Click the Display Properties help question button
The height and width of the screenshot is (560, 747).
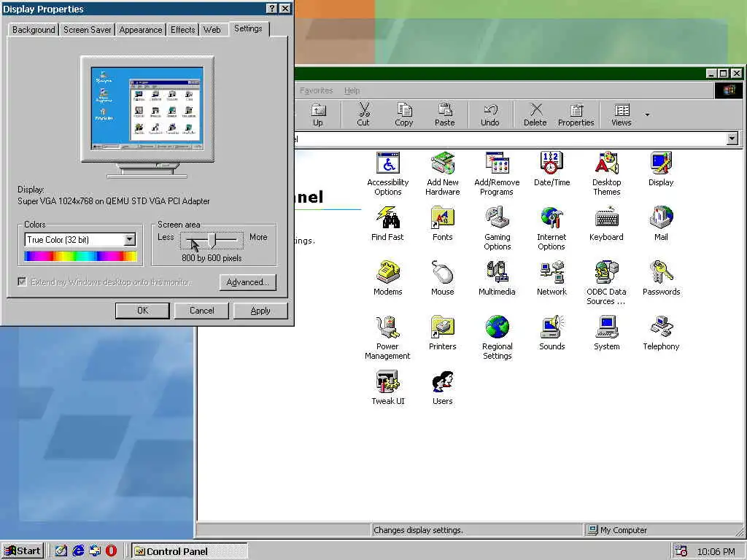click(x=271, y=9)
